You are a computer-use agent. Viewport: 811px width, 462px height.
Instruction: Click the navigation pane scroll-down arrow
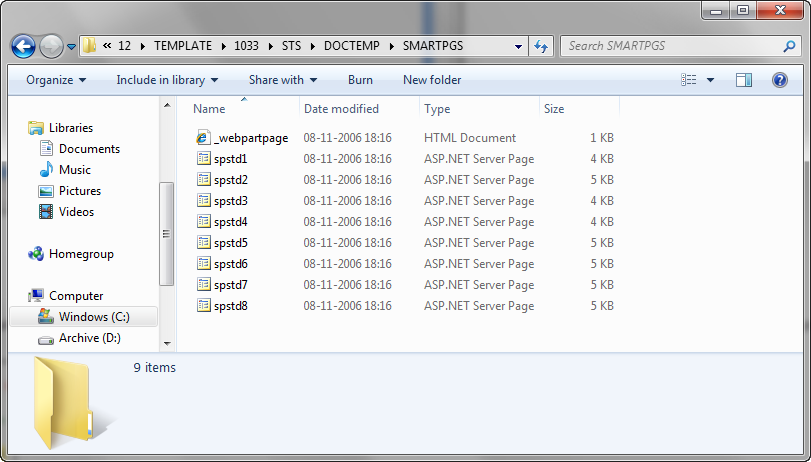167,343
